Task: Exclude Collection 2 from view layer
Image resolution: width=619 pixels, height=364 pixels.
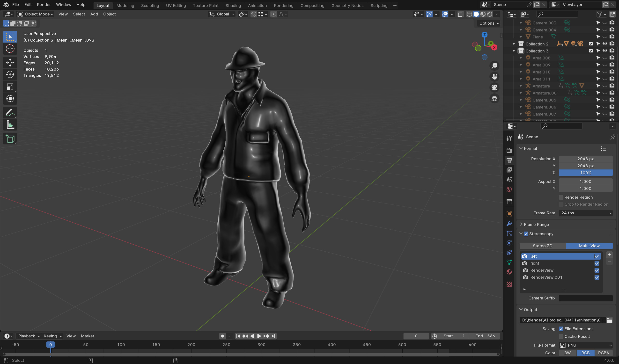Action: point(591,44)
